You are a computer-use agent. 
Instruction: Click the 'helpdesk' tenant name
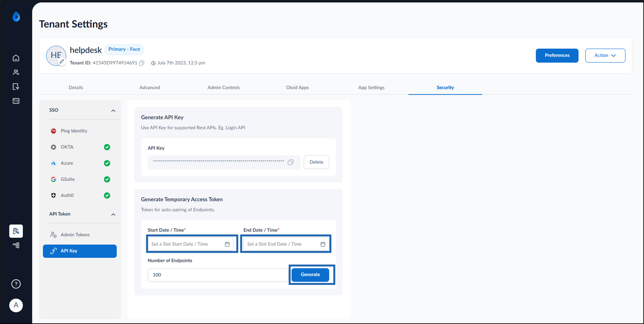point(86,50)
